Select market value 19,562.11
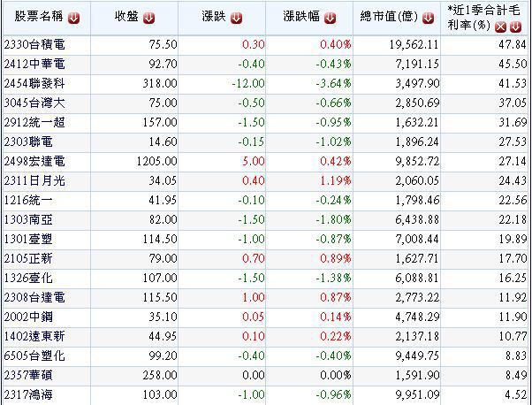Screen dimensions: 532x405 pyautogui.click(x=414, y=44)
